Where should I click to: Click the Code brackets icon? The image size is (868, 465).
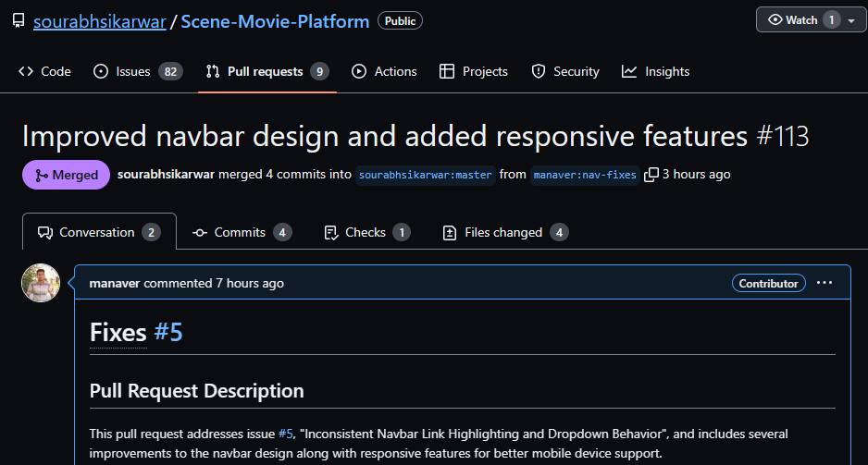(x=26, y=71)
